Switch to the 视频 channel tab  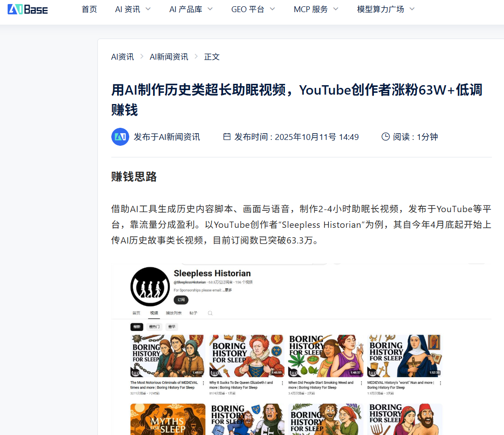(154, 313)
